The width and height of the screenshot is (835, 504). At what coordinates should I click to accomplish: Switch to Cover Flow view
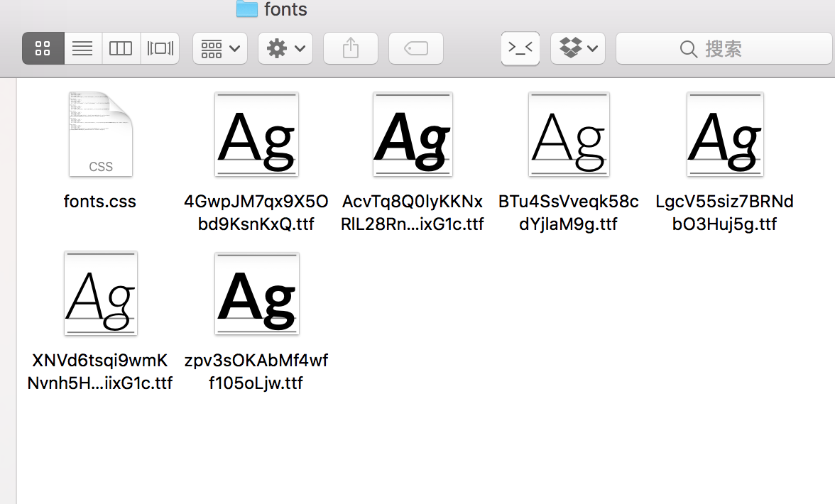160,48
